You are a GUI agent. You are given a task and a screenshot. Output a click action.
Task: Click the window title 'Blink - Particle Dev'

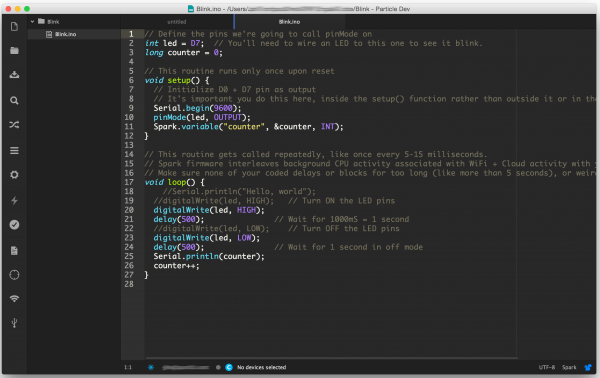[383, 9]
